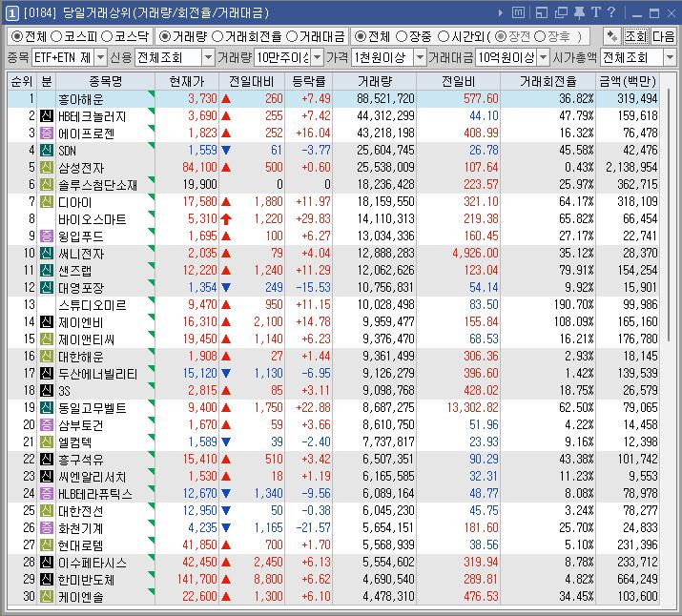Click the 다음 button
Screen dimensions: 682x616
coord(663,36)
